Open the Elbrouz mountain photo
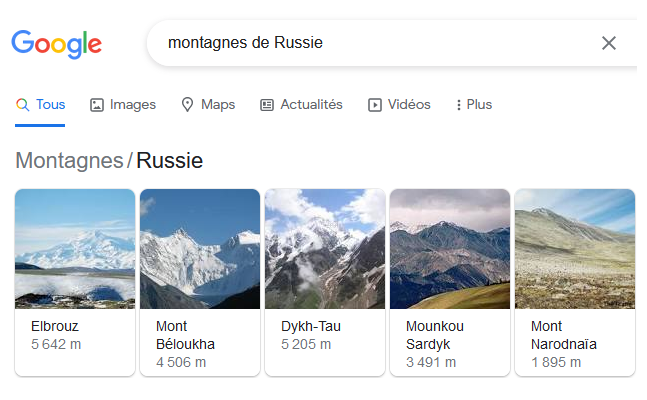647x400 pixels. click(x=75, y=249)
